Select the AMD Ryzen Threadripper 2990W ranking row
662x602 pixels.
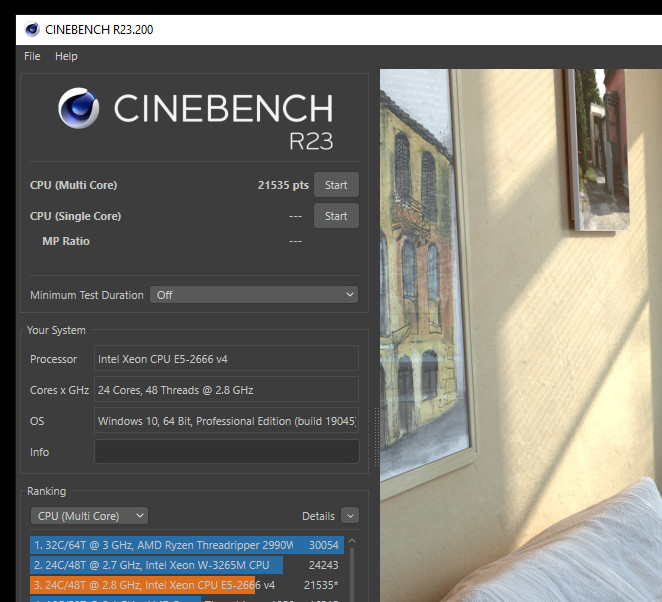[187, 545]
